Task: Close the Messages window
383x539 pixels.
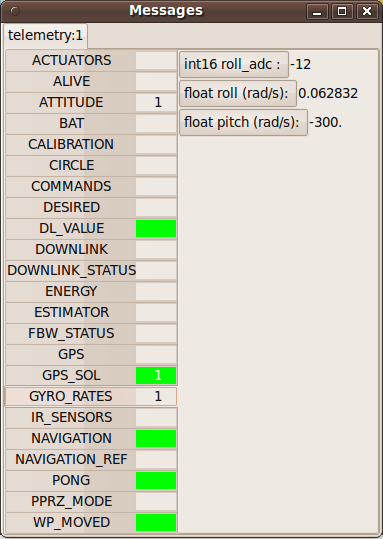Action: click(367, 12)
